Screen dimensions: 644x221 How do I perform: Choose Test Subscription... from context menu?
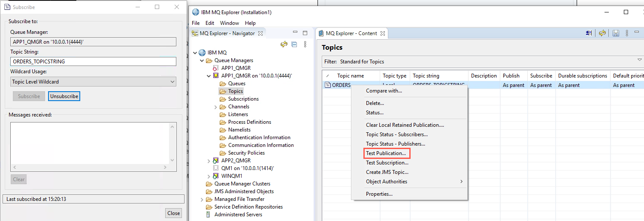point(387,163)
